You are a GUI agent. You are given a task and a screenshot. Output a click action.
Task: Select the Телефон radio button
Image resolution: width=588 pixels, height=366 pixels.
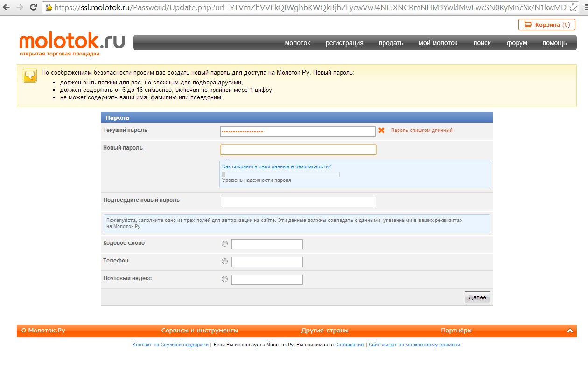pyautogui.click(x=224, y=262)
